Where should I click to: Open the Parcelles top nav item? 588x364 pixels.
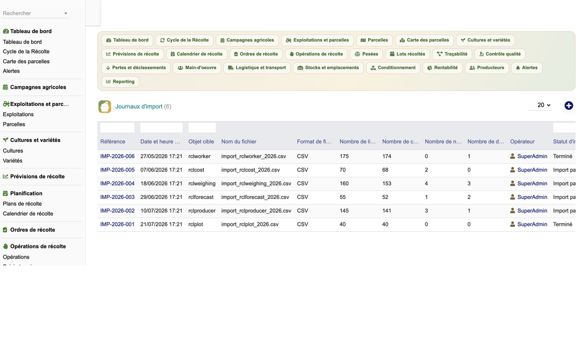coord(374,40)
